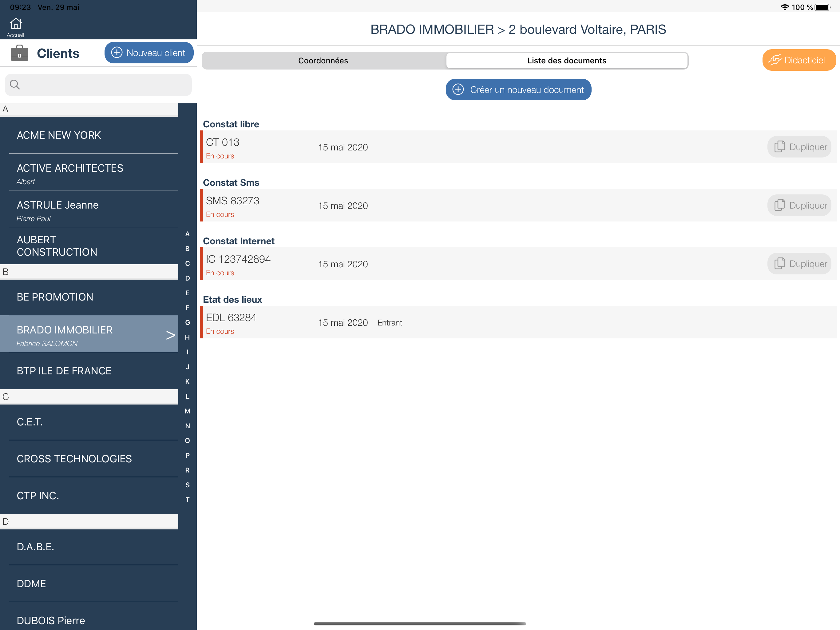Click the Etat des lieux section header

[x=232, y=300]
